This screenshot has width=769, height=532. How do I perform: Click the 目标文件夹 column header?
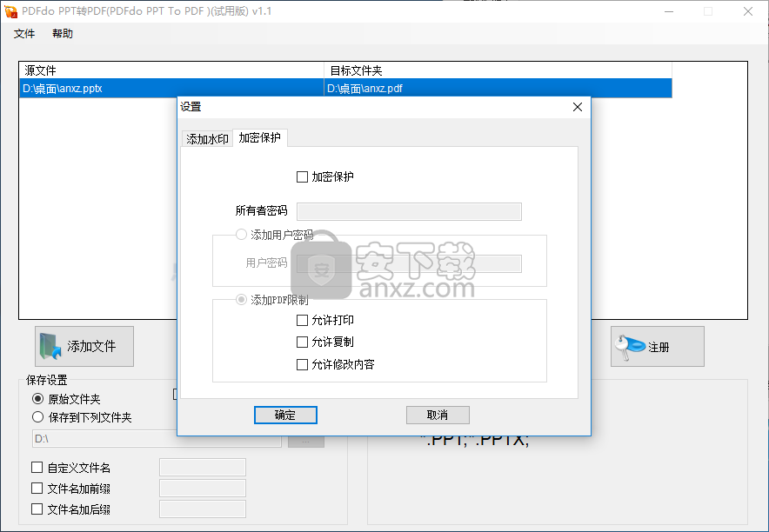click(x=498, y=70)
